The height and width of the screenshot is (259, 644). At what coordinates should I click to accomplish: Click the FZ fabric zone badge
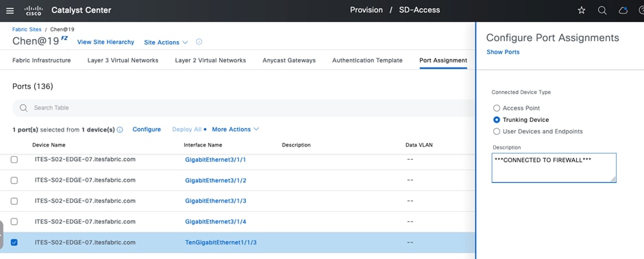pos(64,38)
